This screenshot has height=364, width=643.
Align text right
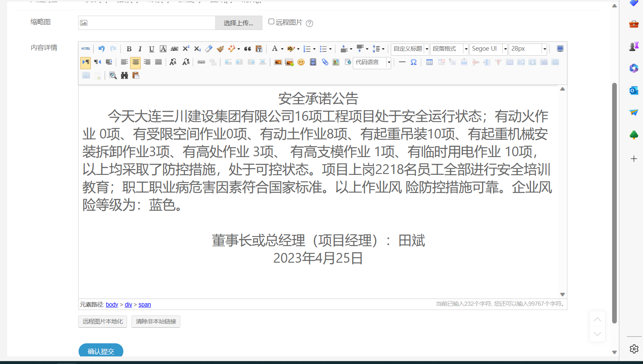click(x=147, y=62)
